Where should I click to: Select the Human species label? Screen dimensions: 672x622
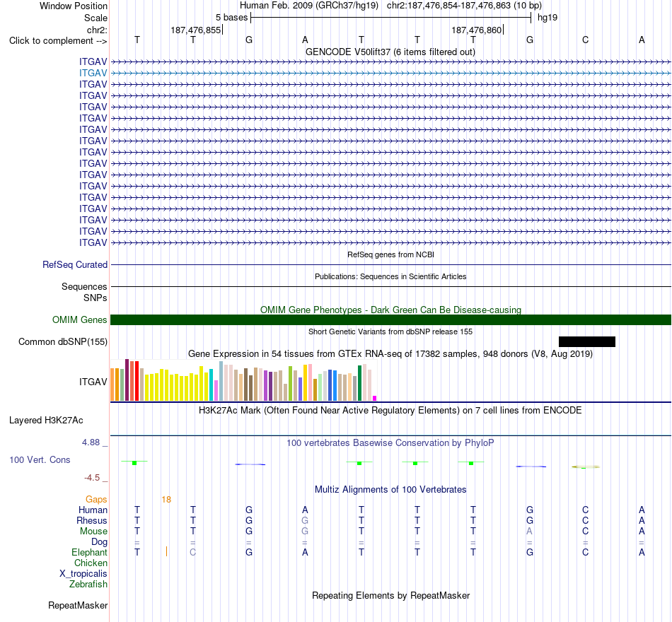[93, 510]
